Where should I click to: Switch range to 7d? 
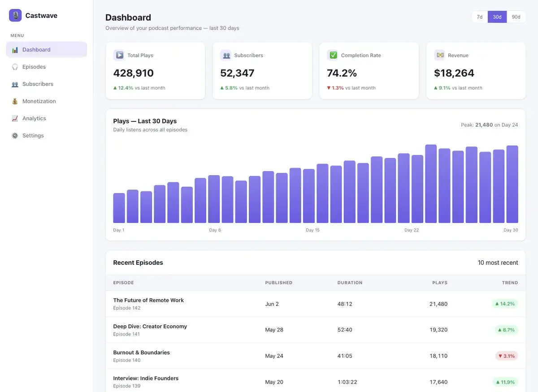coord(480,17)
